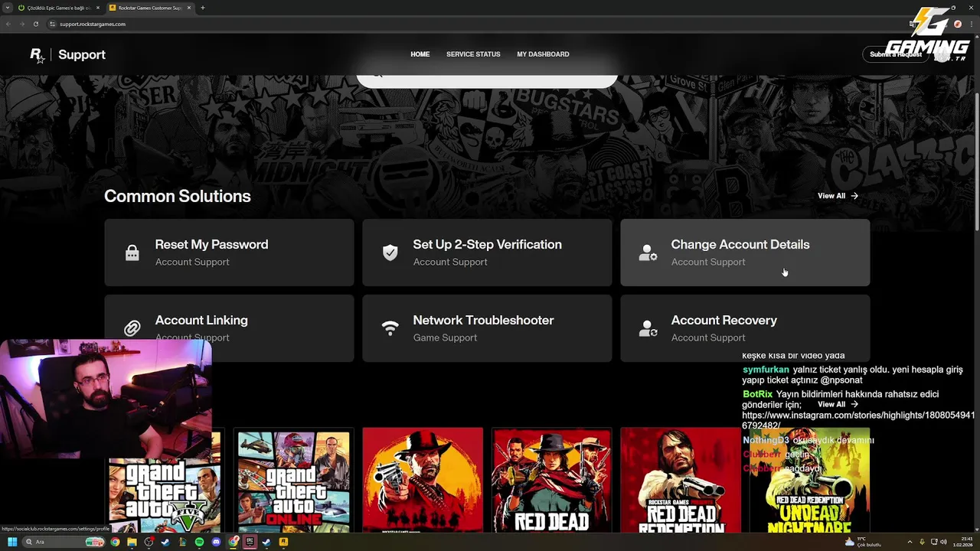Click the user-gear icon on Change Account Details
This screenshot has width=980, height=551.
[x=648, y=253]
